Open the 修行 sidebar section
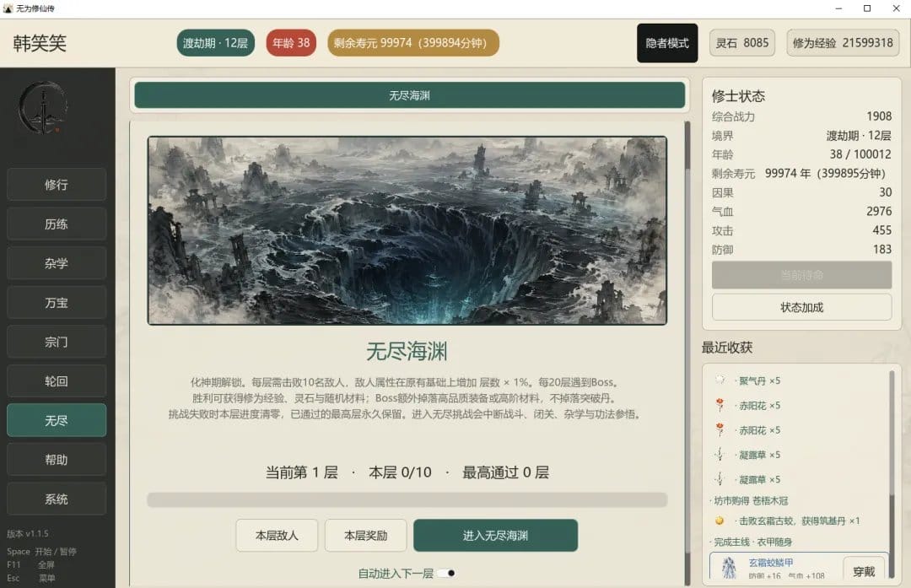The width and height of the screenshot is (911, 588). [x=57, y=185]
